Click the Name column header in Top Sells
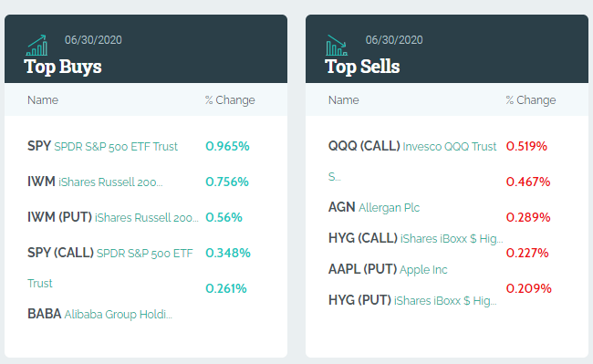 [343, 100]
